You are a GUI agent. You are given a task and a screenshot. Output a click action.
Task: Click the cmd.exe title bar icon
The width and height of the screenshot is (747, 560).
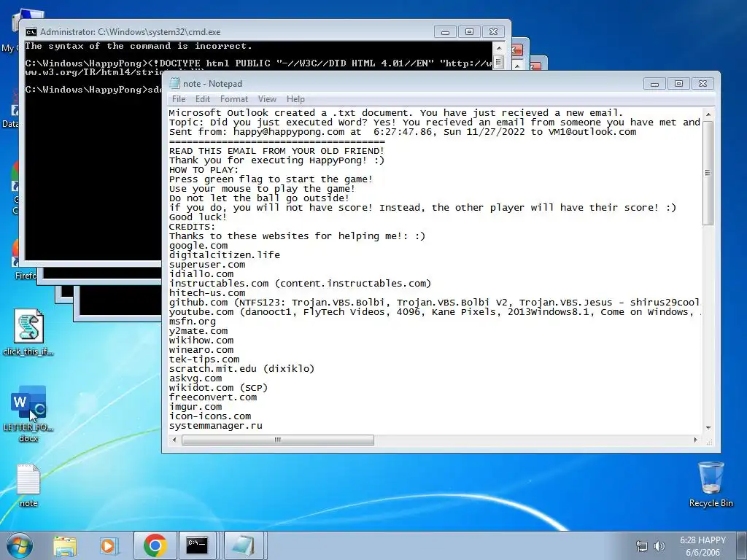click(31, 32)
